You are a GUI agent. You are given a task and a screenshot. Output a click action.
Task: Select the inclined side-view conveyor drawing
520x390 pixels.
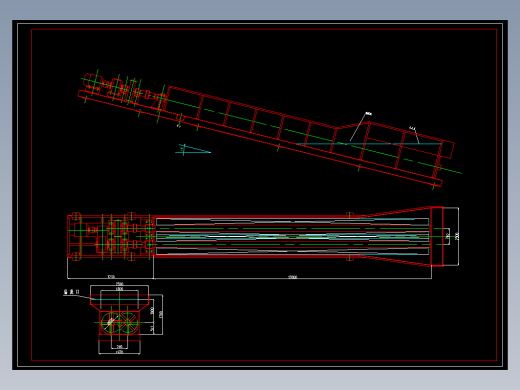[270, 130]
